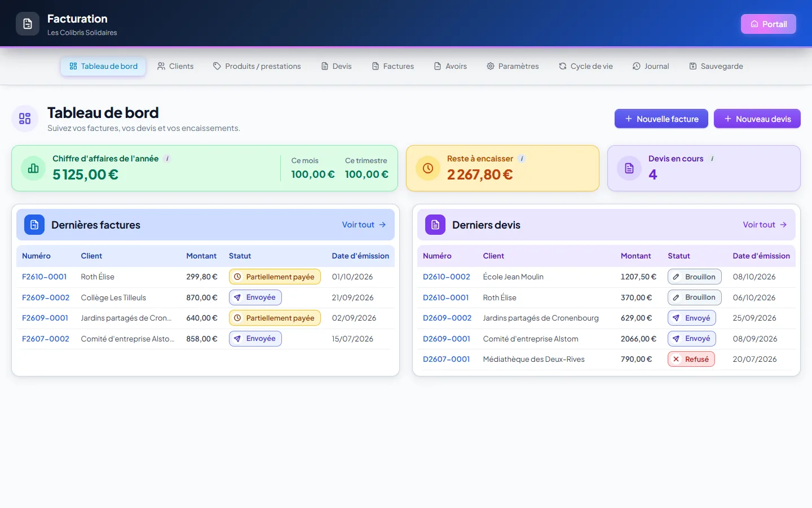Click the info icon beside Reste à encaisser
This screenshot has height=508, width=812.
coord(522,159)
